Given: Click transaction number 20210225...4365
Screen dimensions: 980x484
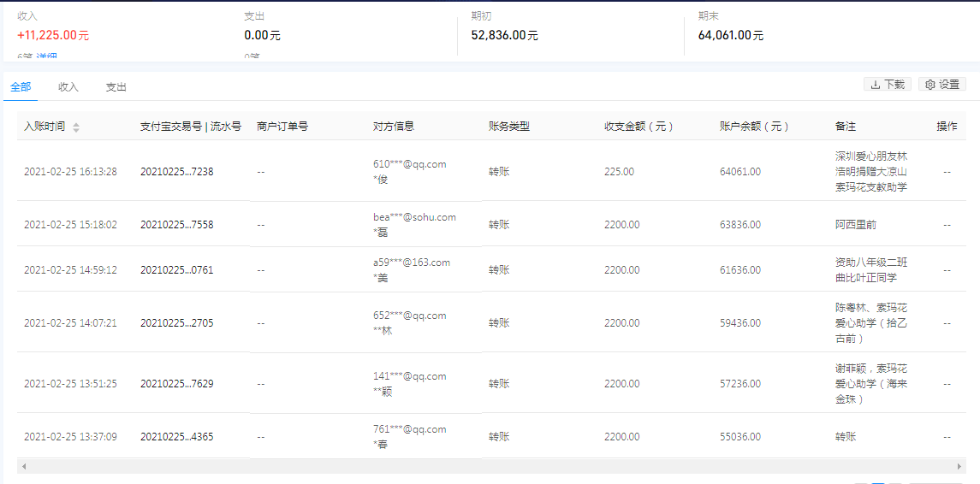Looking at the screenshot, I should (x=176, y=437).
